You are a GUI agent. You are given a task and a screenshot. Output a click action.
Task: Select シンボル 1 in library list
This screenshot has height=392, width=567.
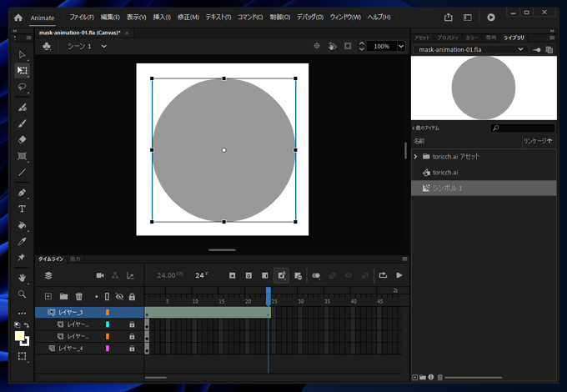point(449,188)
